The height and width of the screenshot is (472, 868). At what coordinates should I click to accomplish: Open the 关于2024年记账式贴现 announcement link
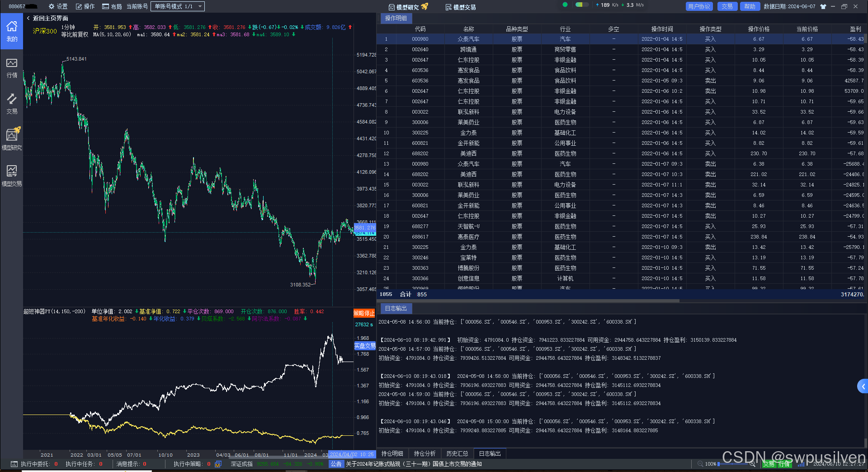coord(414,464)
